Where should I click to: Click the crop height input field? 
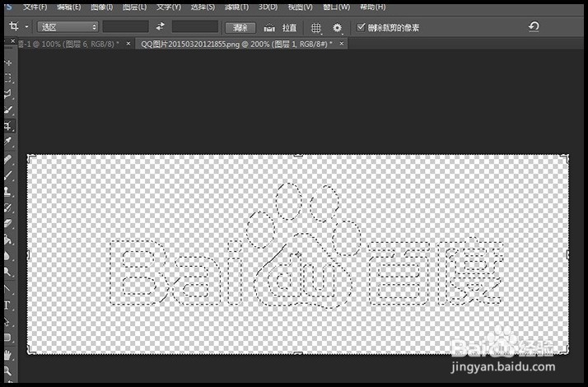click(195, 26)
